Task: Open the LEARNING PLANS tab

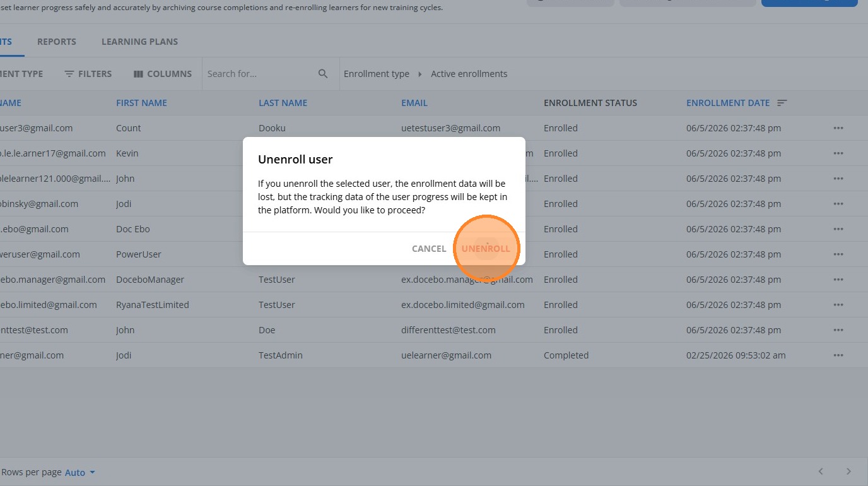Action: [139, 42]
